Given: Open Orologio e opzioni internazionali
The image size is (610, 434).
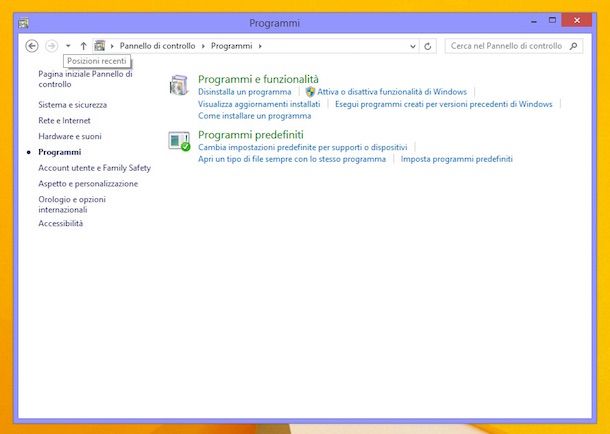Looking at the screenshot, I should (x=72, y=204).
